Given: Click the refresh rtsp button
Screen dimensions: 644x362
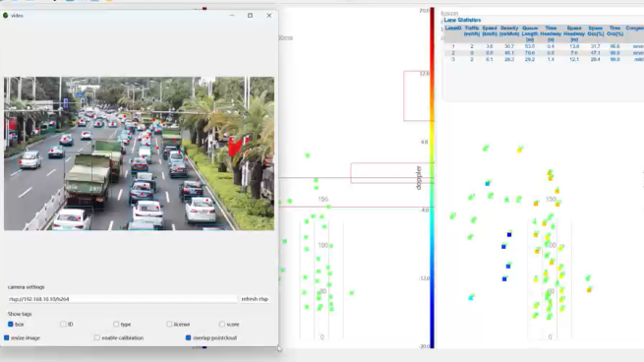Looking at the screenshot, I should coord(255,299).
